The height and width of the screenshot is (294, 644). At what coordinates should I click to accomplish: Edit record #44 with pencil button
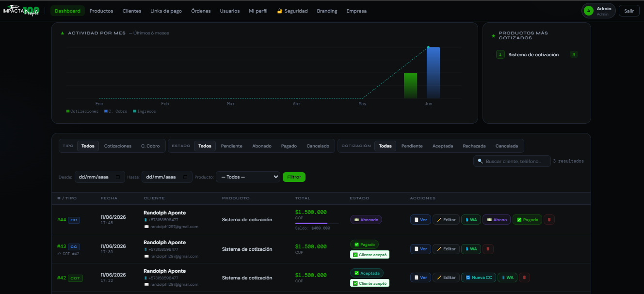tap(446, 220)
